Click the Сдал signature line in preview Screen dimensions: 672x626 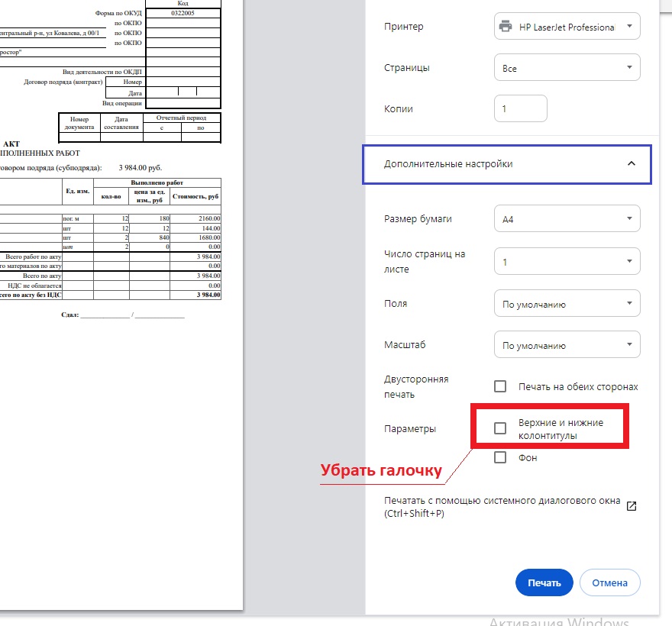[x=123, y=315]
